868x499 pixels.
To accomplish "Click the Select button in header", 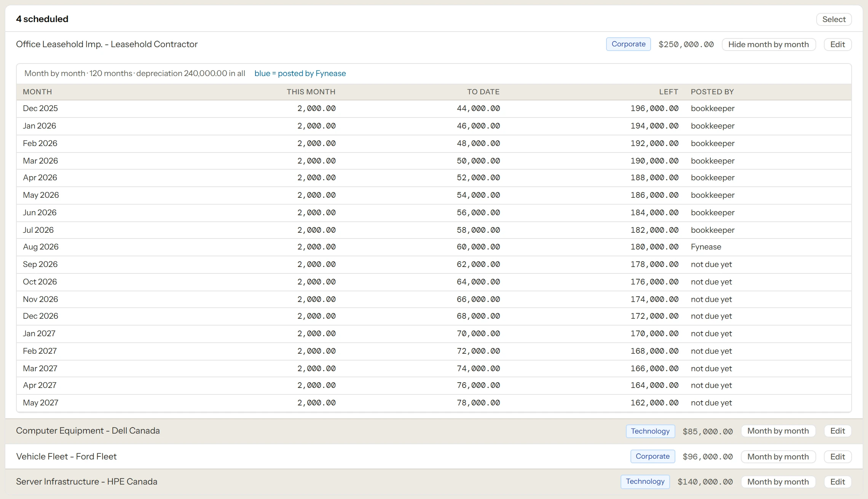I will (x=834, y=19).
